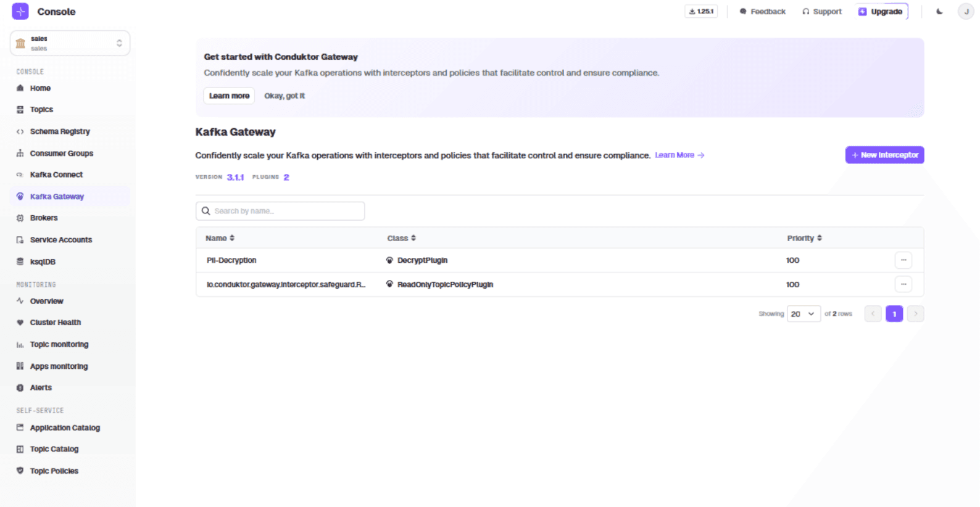Screen dimensions: 980x507
Task: Sort the table by Priority column
Action: 804,238
